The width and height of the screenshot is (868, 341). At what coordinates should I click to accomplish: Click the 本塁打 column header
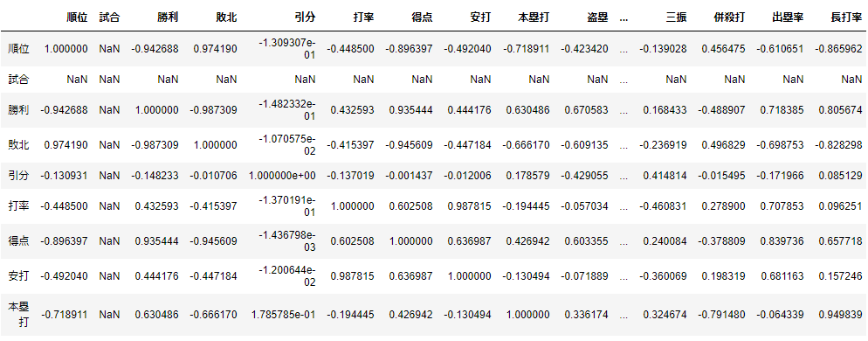coord(533,17)
